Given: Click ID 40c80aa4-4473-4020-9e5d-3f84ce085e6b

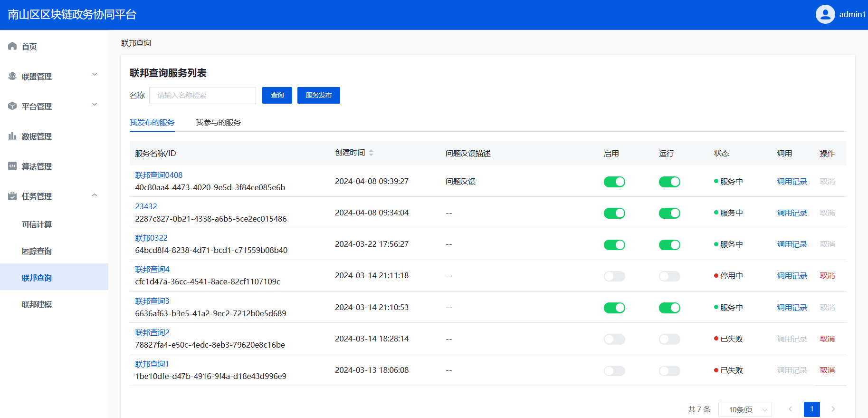Looking at the screenshot, I should 210,187.
